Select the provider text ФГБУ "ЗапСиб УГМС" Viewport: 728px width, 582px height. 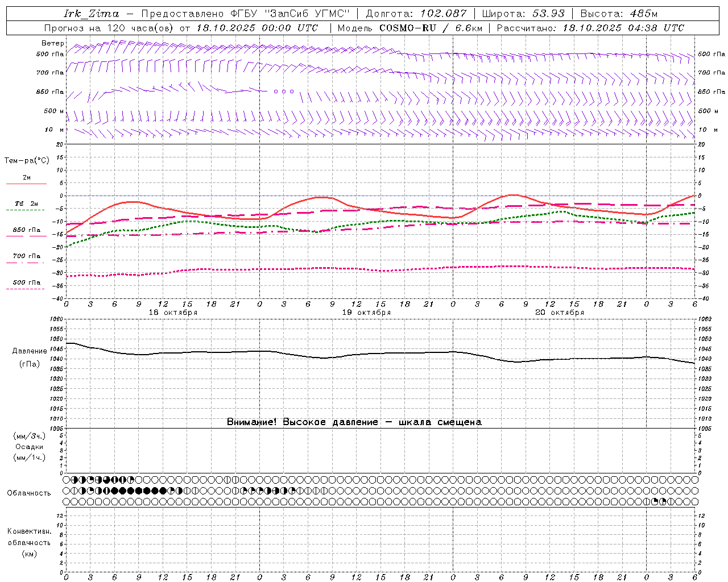291,14
